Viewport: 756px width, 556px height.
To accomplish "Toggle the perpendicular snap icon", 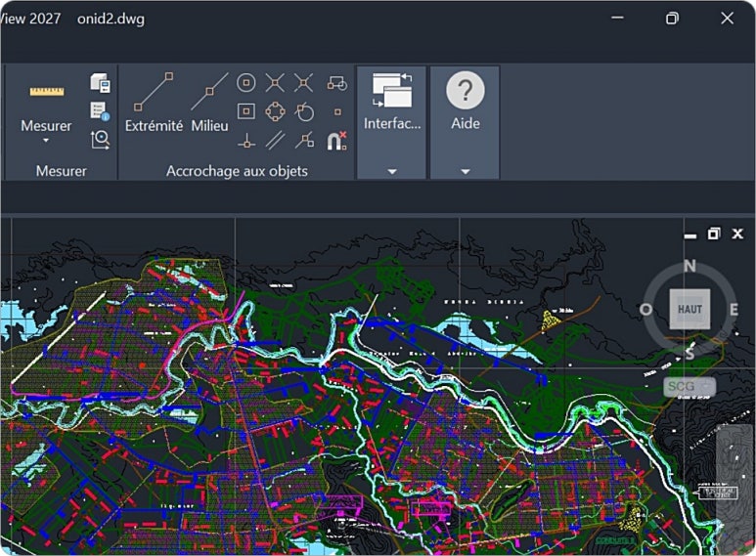I will pyautogui.click(x=246, y=141).
